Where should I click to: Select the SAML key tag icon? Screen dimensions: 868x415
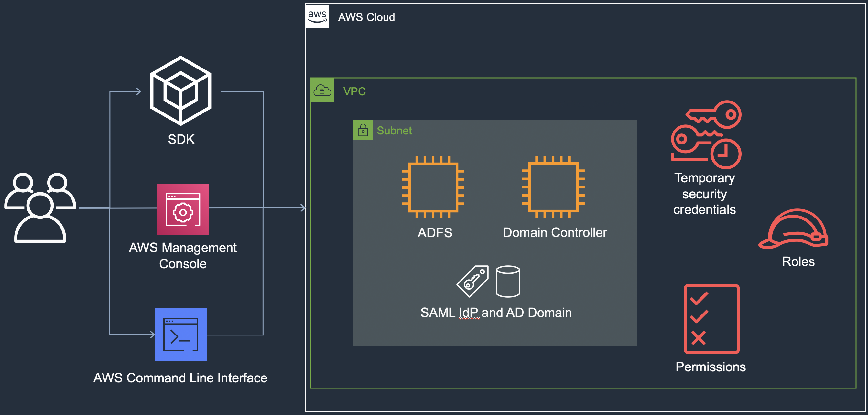click(x=472, y=281)
